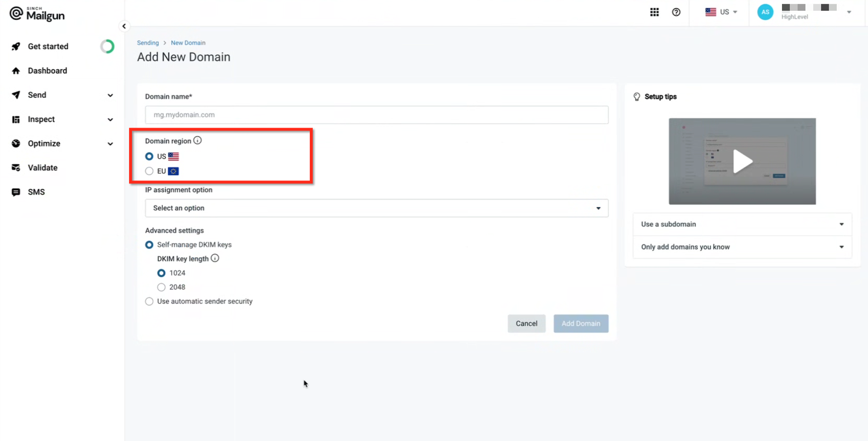This screenshot has height=441, width=868.
Task: Click the Get started progress ring
Action: (107, 46)
